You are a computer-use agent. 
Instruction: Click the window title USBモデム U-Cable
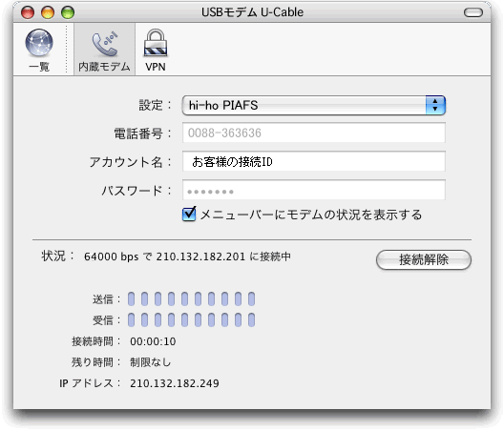(x=252, y=12)
